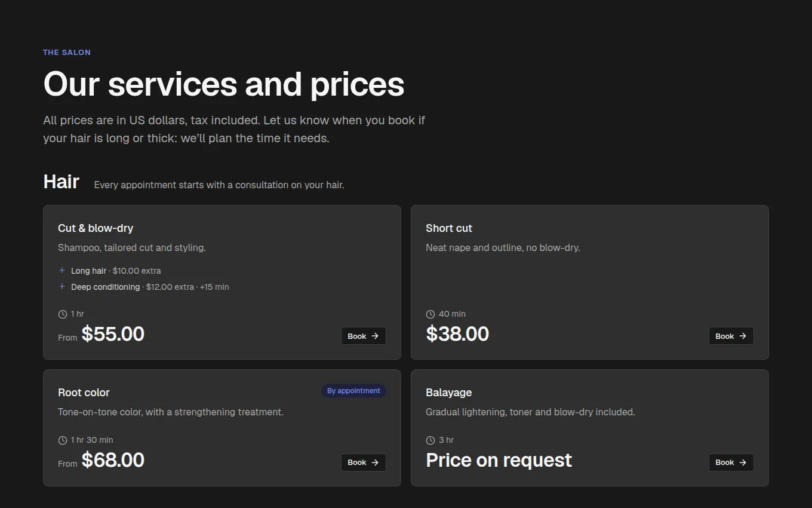Book the Balayage service
Viewport: 812px width, 508px height.
pos(731,462)
